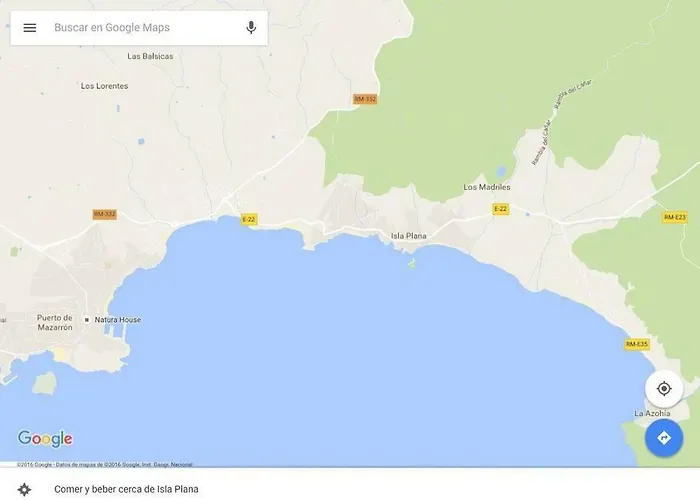This screenshot has height=500, width=700.
Task: Open directions with blue arrow button
Action: (664, 438)
